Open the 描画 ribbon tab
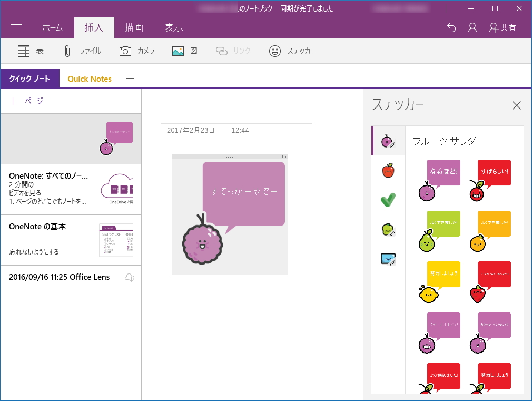 [134, 27]
